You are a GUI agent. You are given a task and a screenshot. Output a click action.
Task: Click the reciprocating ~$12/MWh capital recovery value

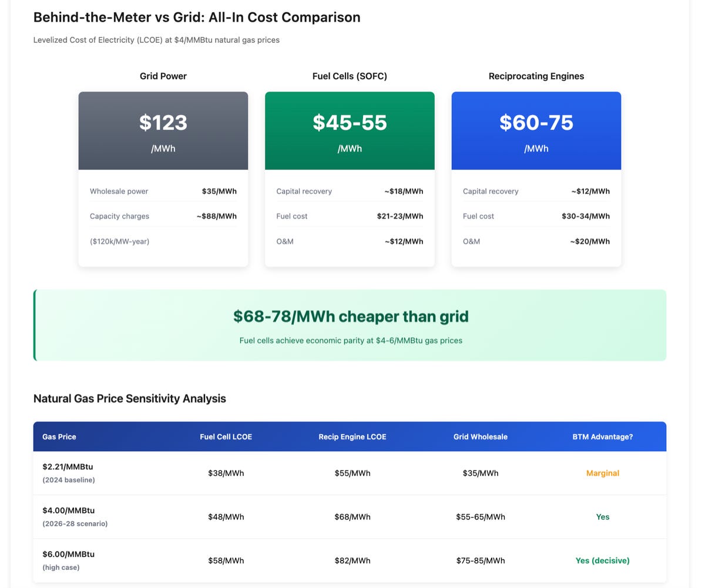coord(590,191)
